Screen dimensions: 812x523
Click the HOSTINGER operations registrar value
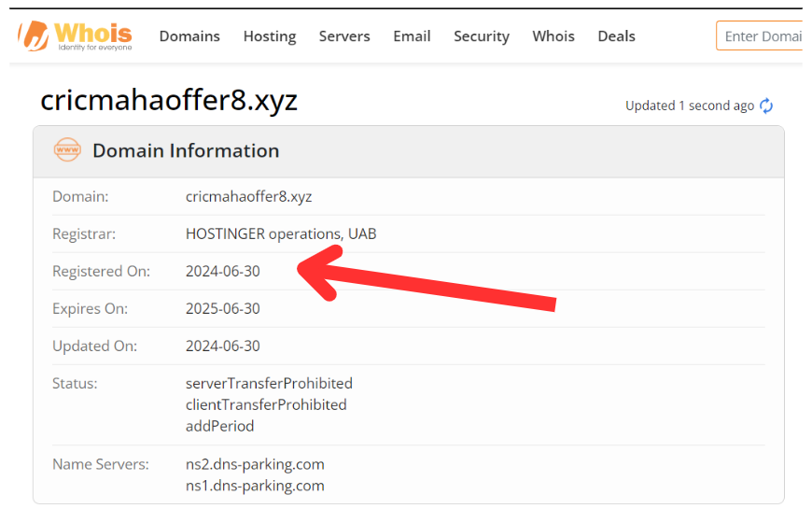point(281,233)
